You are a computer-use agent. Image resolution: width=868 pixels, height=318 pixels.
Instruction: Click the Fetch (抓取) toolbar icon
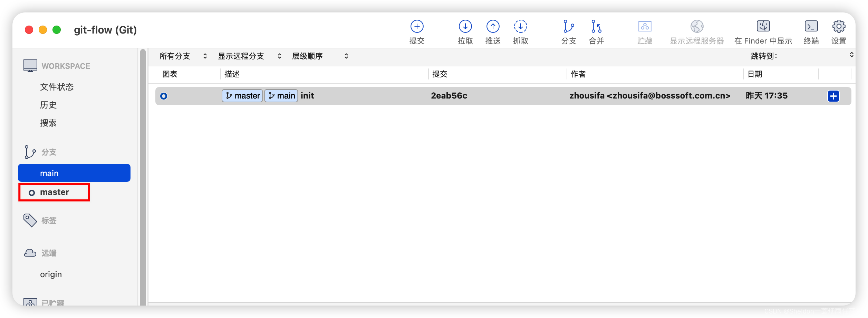(x=520, y=26)
